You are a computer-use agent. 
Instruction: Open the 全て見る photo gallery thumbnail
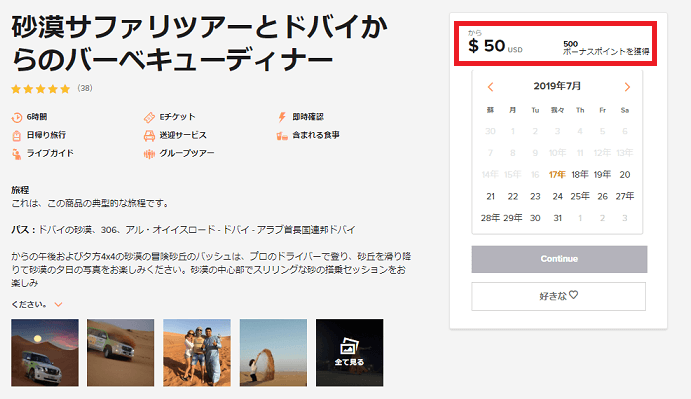point(349,353)
